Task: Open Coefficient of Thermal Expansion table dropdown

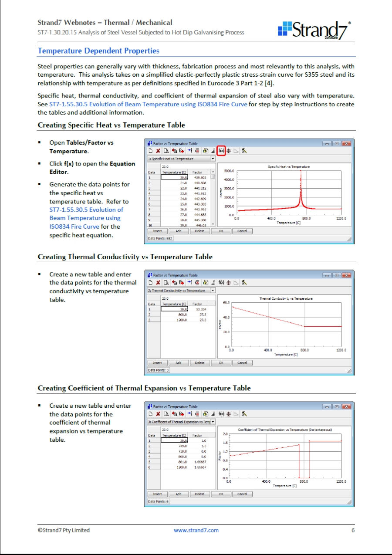Action: 213,422
